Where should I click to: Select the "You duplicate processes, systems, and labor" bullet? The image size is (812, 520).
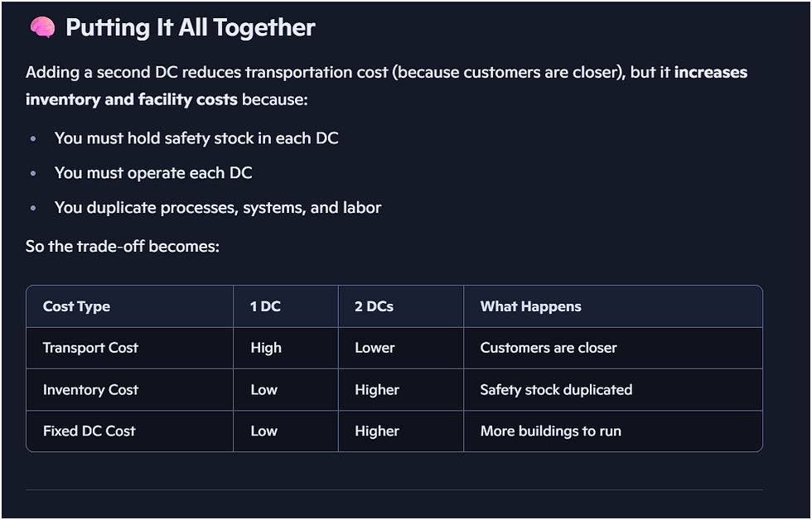[218, 208]
